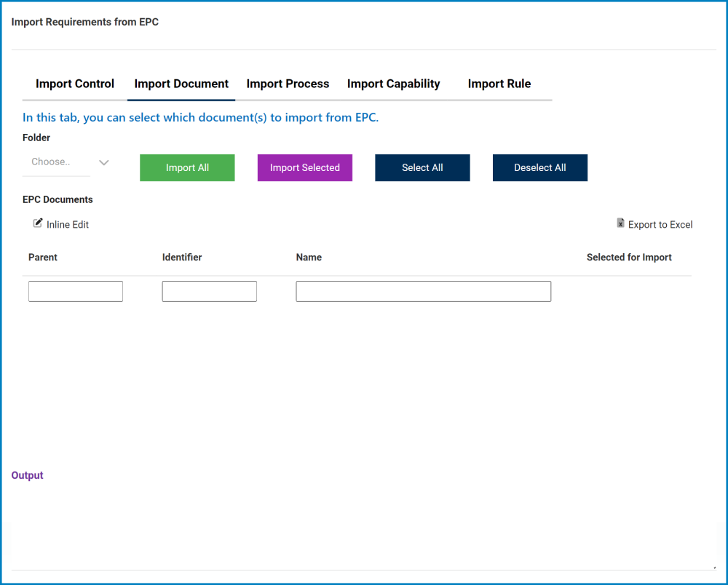Expand the folder selector chevron arrow

pyautogui.click(x=103, y=163)
